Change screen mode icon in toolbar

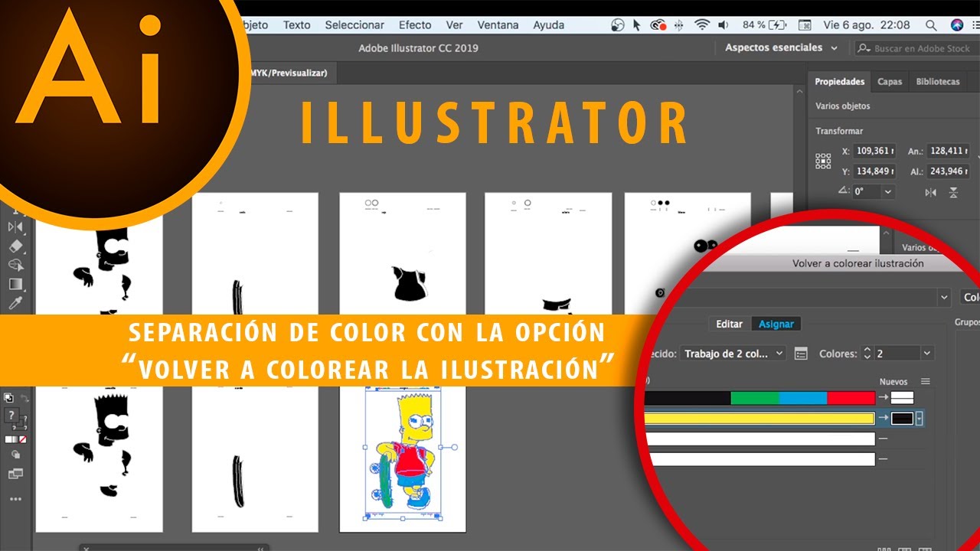tap(15, 474)
